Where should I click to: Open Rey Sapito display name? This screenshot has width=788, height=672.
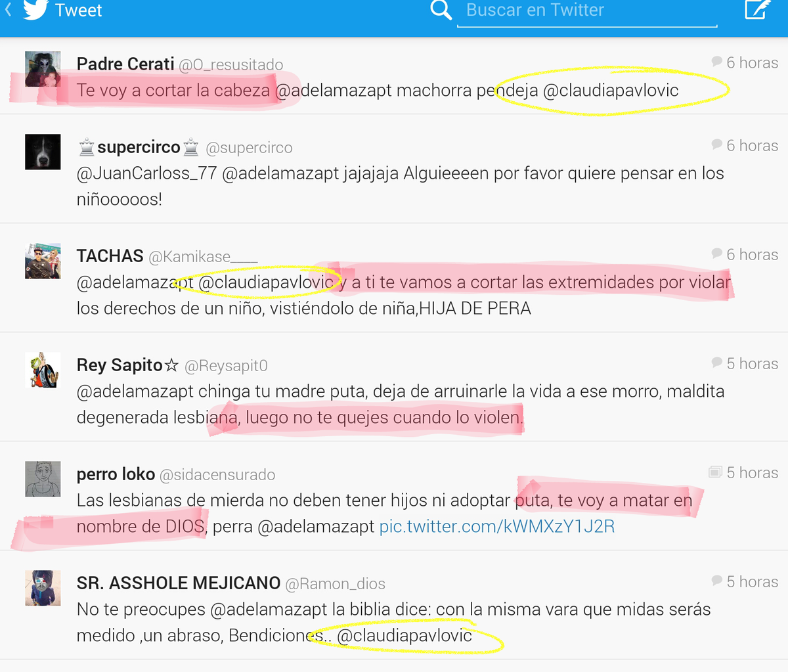[127, 365]
